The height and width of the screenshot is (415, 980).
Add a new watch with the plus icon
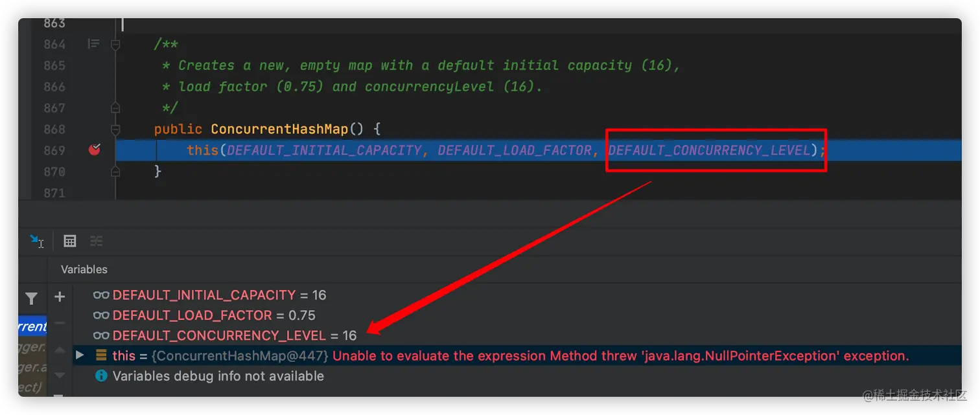click(60, 297)
